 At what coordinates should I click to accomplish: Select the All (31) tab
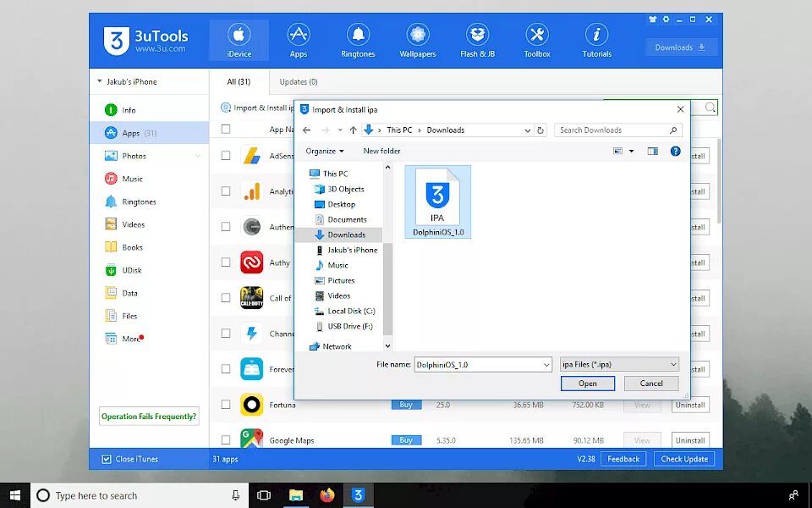click(239, 82)
